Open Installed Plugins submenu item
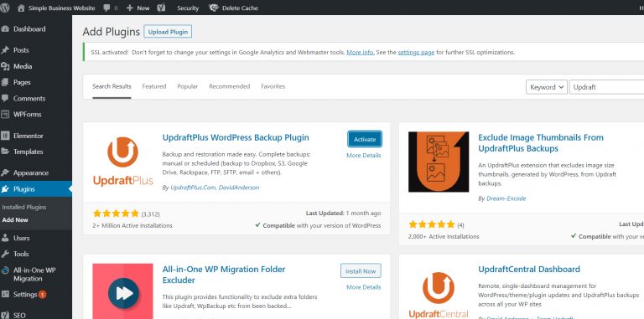This screenshot has height=319, width=644. pos(24,207)
